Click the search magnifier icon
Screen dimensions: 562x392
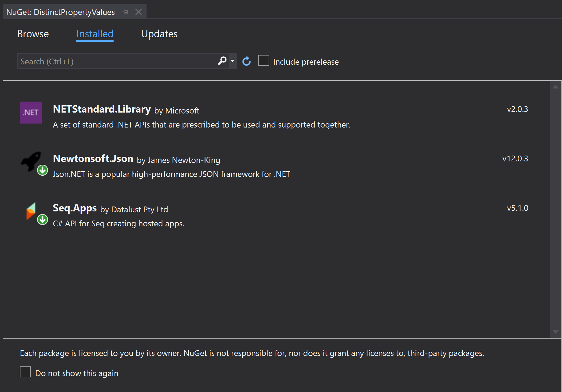(x=222, y=61)
